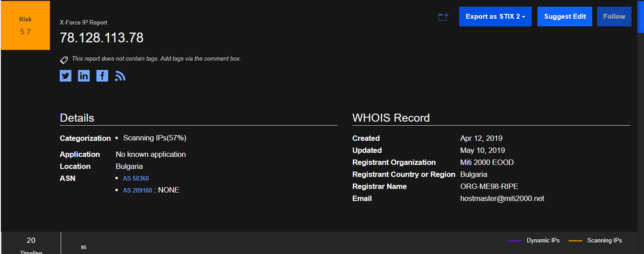Click Scanning IPs(57%) categorization
Viewport: 644px width, 254px height.
[154, 138]
